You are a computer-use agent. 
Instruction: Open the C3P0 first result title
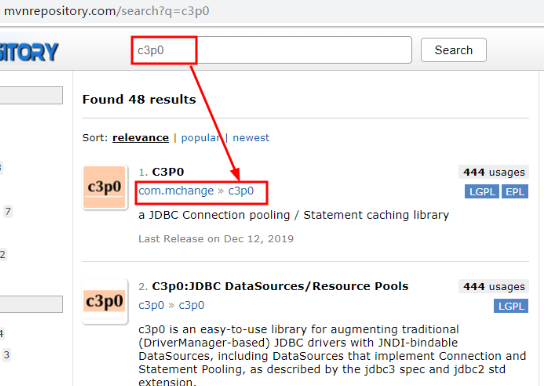coord(168,172)
